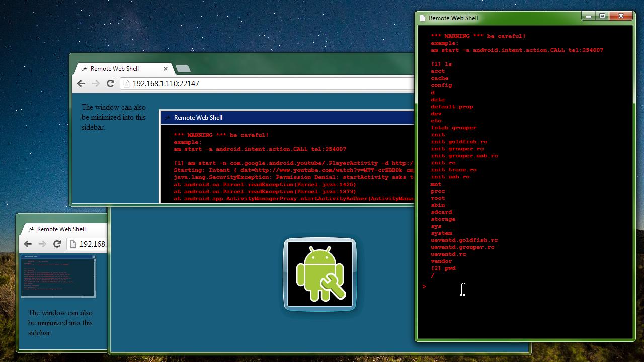644x362 pixels.
Task: Click the sidebar hint text in bottom-left window
Action: coord(60,323)
